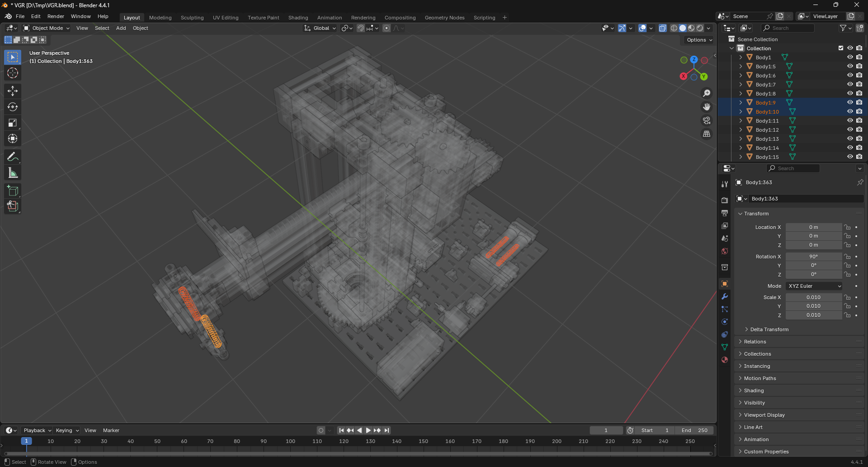Viewport: 868px width, 467px height.
Task: Open the Render menu
Action: 56,16
